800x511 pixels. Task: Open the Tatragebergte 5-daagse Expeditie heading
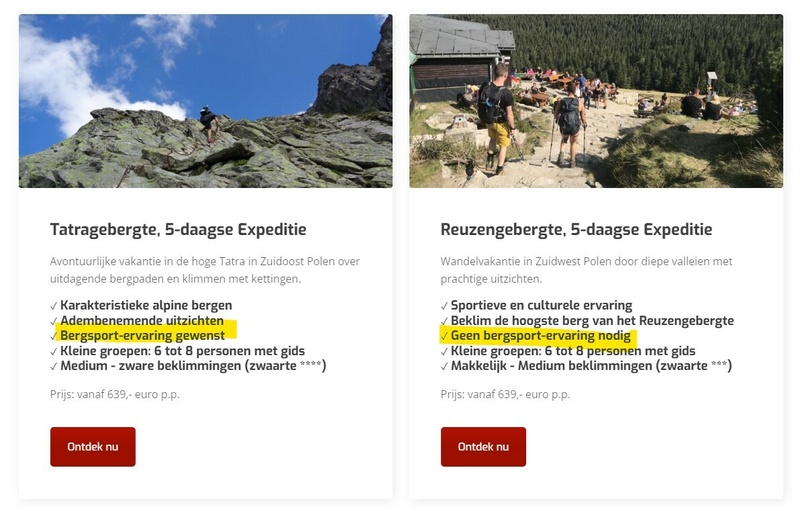pyautogui.click(x=178, y=229)
